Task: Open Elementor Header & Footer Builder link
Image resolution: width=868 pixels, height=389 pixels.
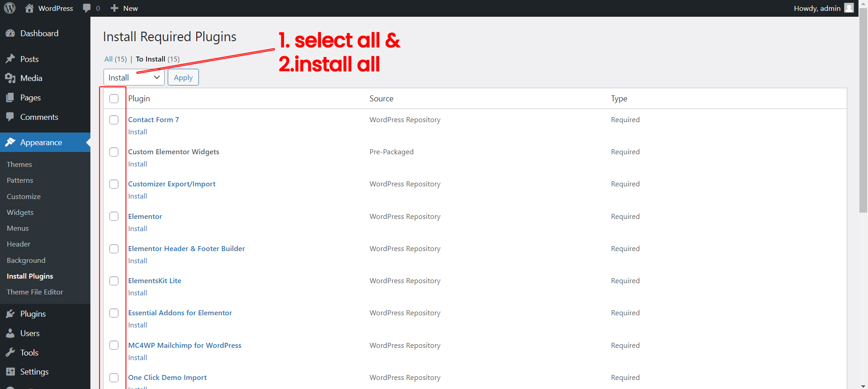Action: [x=186, y=249]
